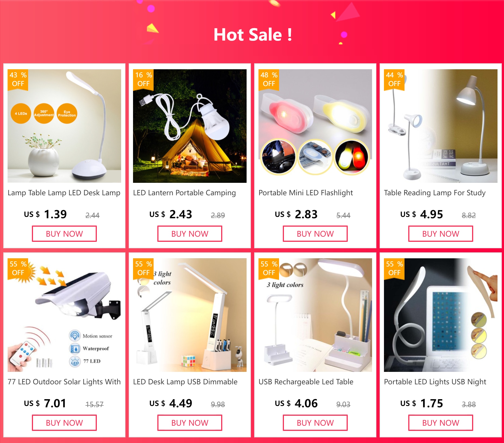Open the camping tent lantern product photo
Screen dimensions: 504x443
[190, 126]
